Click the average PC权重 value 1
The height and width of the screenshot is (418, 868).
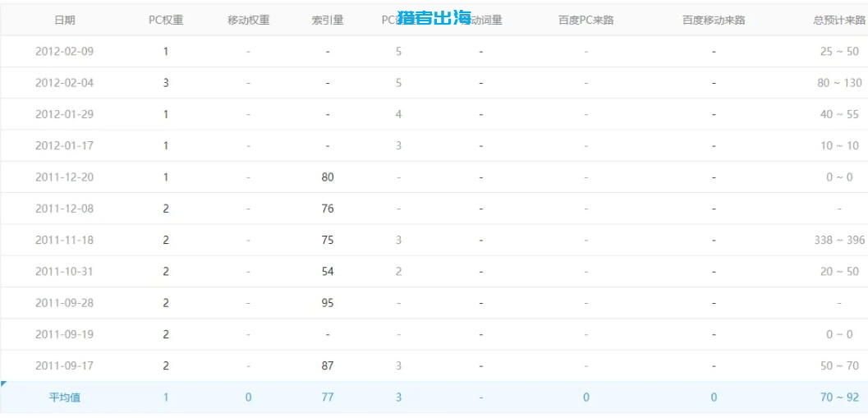[x=166, y=397]
